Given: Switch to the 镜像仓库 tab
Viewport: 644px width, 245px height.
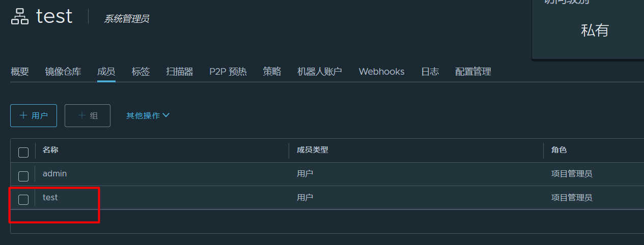Looking at the screenshot, I should (63, 72).
